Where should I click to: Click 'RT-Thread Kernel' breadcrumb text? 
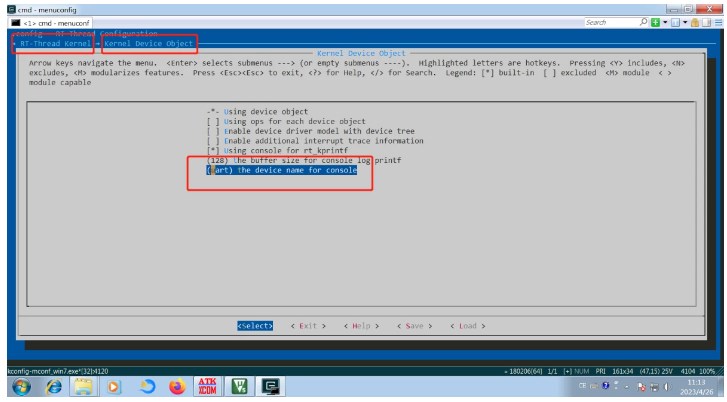[55, 44]
